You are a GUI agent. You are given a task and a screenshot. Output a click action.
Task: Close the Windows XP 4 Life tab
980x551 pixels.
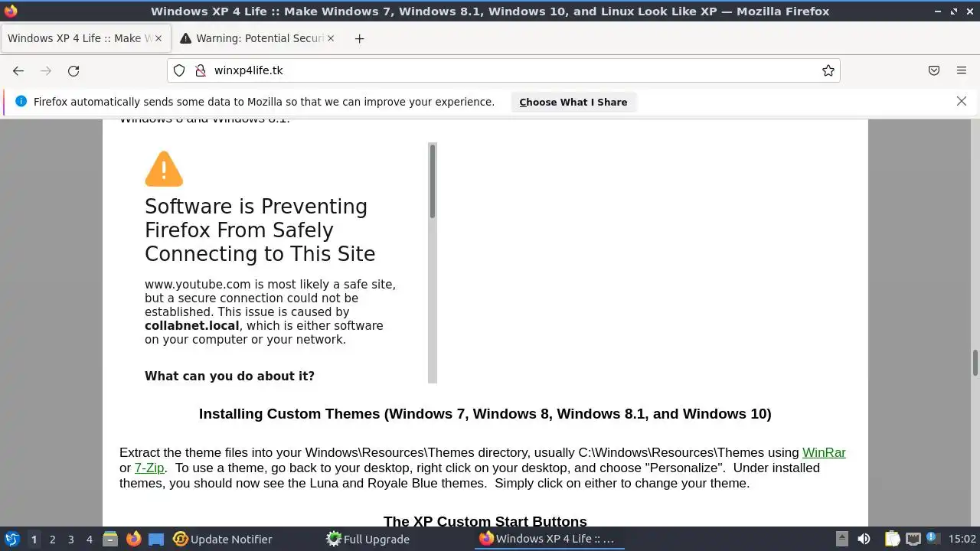pos(158,38)
